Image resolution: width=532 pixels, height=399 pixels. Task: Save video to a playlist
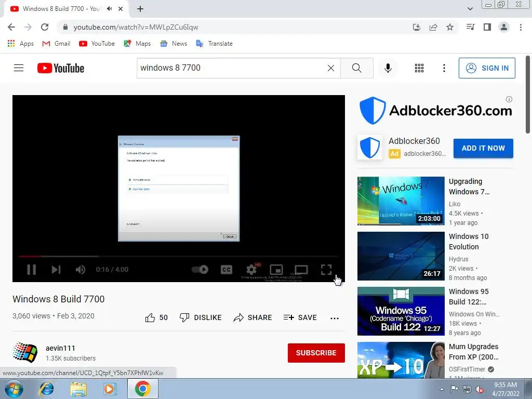click(300, 317)
